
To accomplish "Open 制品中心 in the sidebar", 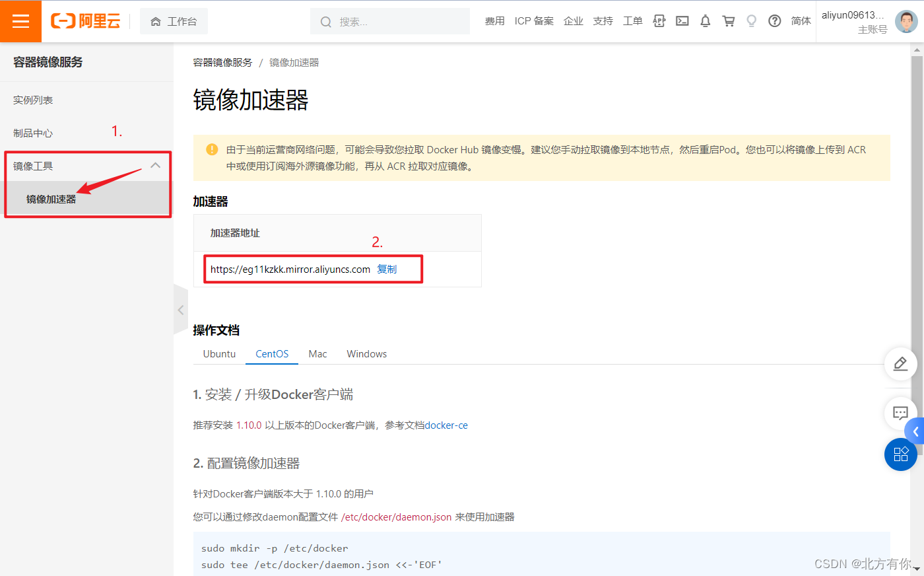I will coord(33,133).
